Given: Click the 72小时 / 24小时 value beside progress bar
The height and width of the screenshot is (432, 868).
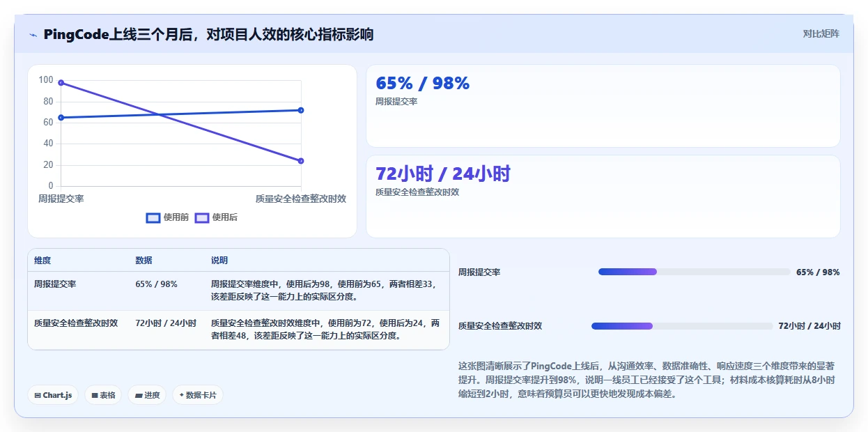Looking at the screenshot, I should point(809,326).
